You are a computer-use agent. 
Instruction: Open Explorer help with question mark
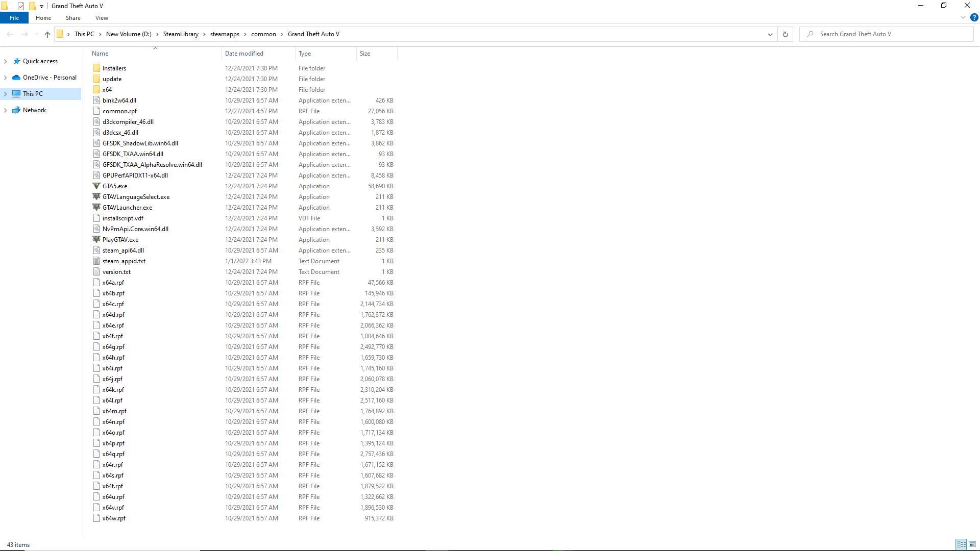[x=974, y=17]
